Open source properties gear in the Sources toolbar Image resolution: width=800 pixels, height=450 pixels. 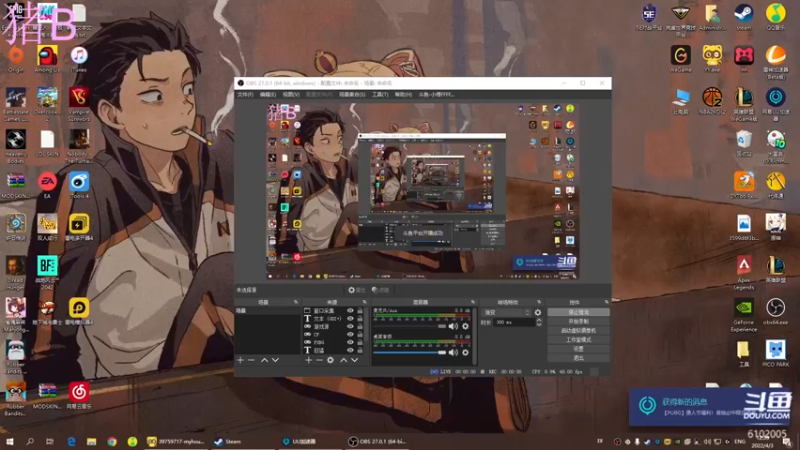pyautogui.click(x=331, y=360)
